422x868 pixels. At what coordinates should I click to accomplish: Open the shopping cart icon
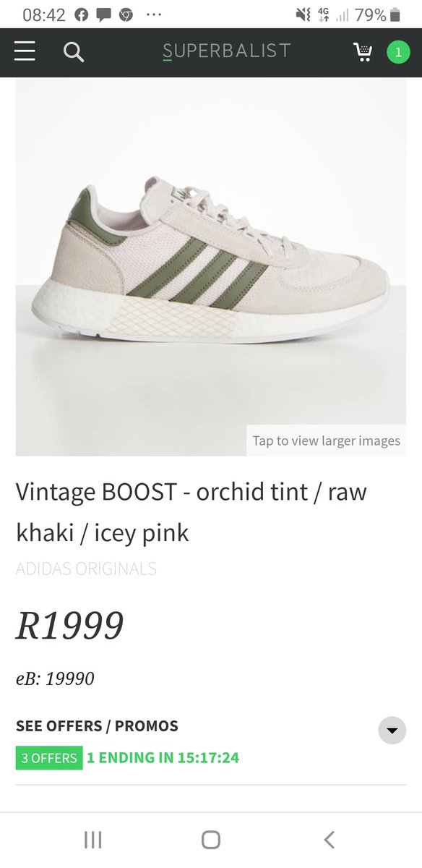[x=363, y=51]
